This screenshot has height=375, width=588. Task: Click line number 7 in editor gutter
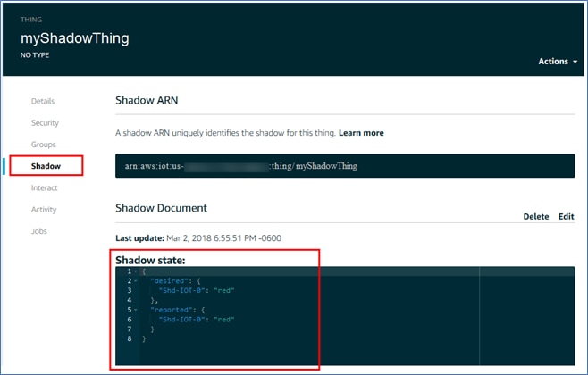pyautogui.click(x=129, y=329)
